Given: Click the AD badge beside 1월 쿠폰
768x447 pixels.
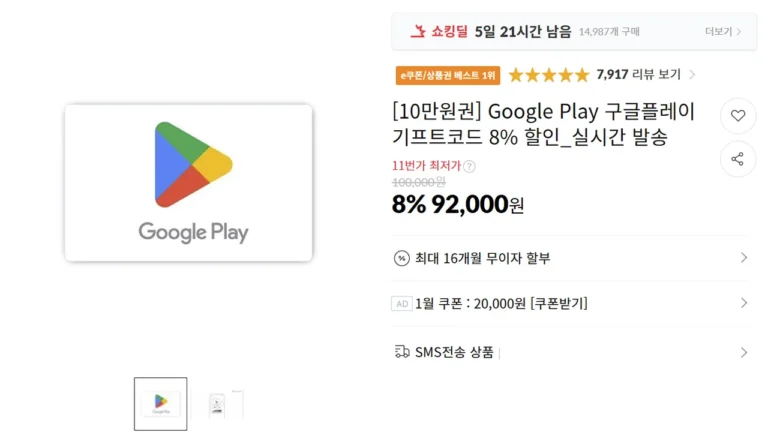Looking at the screenshot, I should 401,304.
